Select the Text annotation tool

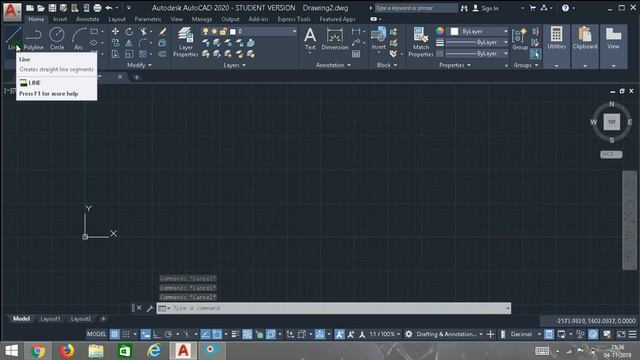click(310, 39)
